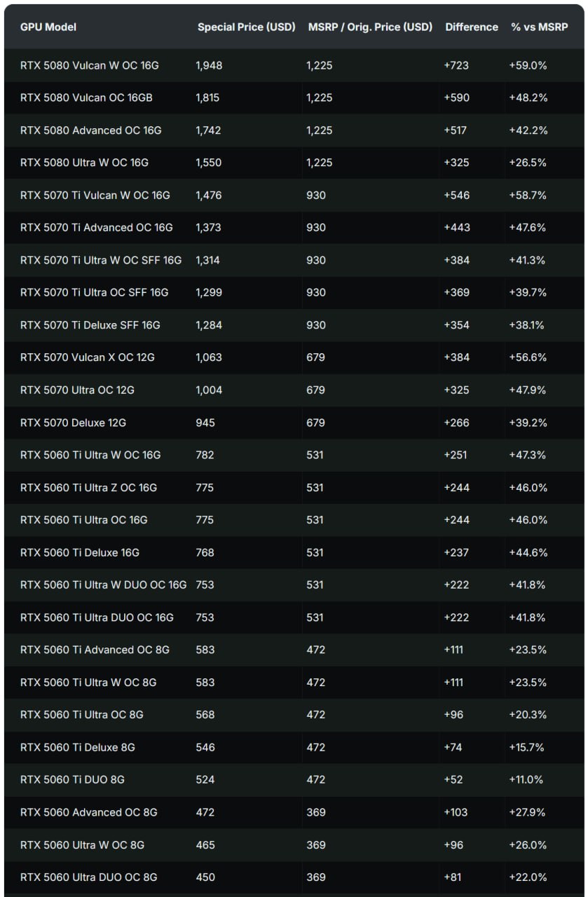Click the 1,948 special price cell
This screenshot has height=897, width=588.
(209, 65)
